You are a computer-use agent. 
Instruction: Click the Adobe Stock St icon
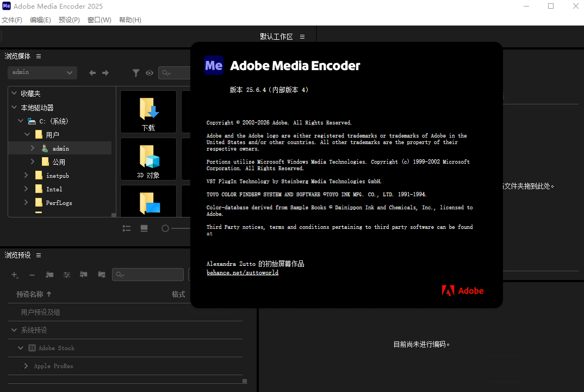pyautogui.click(x=32, y=348)
